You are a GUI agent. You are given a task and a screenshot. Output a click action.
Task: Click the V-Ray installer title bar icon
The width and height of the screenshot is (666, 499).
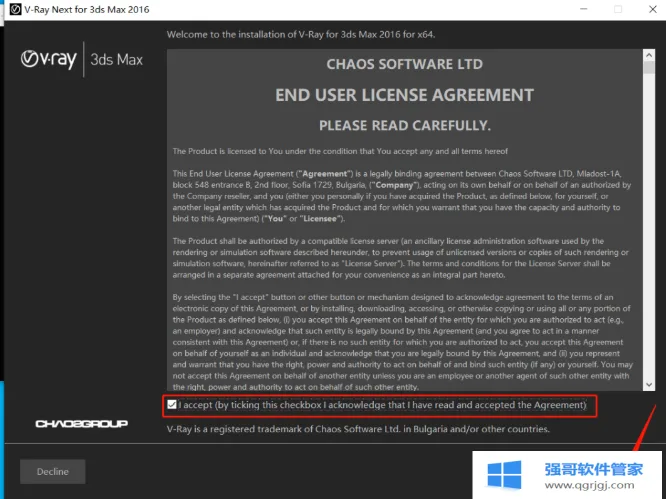(15, 9)
